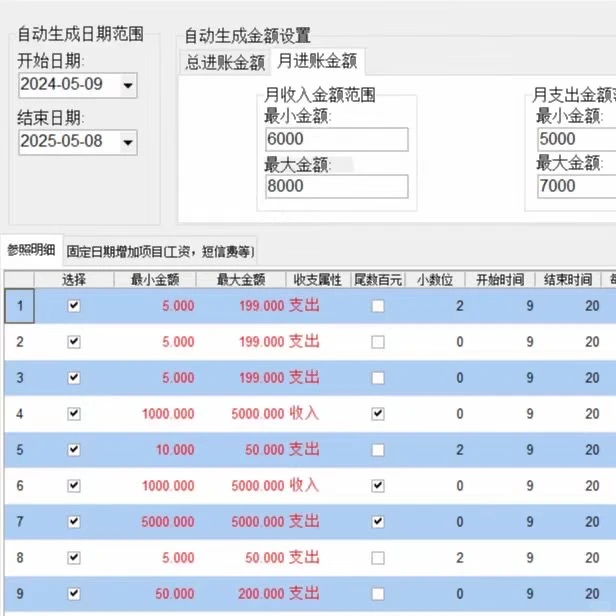Screen dimensions: 616x616
Task: Select row header number 4
Action: click(x=20, y=414)
